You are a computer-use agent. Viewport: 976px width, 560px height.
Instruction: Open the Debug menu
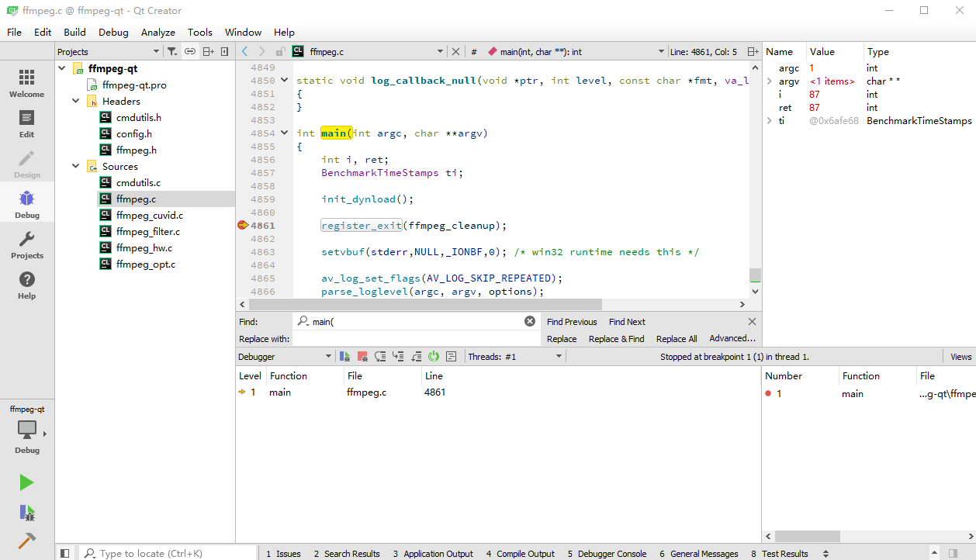pyautogui.click(x=113, y=32)
